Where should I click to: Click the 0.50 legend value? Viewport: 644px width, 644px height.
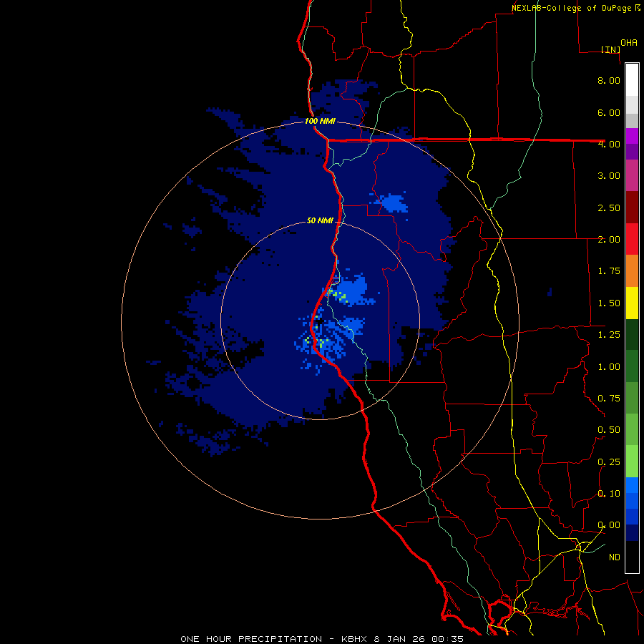coord(609,430)
